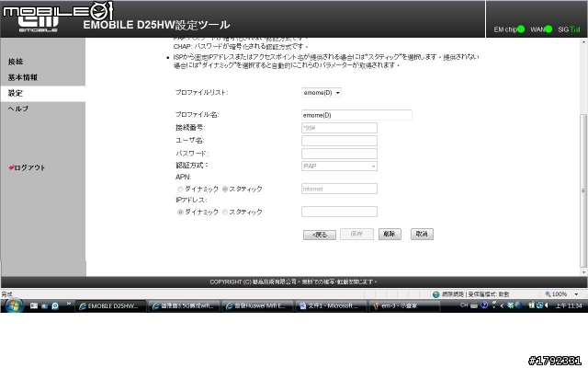Click the 100% zoom magnifier icon

[548, 294]
